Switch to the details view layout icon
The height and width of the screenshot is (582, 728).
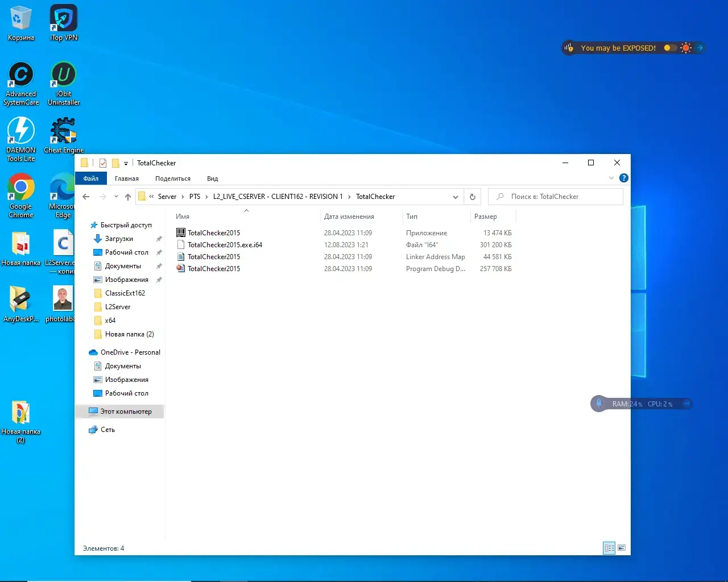[609, 548]
